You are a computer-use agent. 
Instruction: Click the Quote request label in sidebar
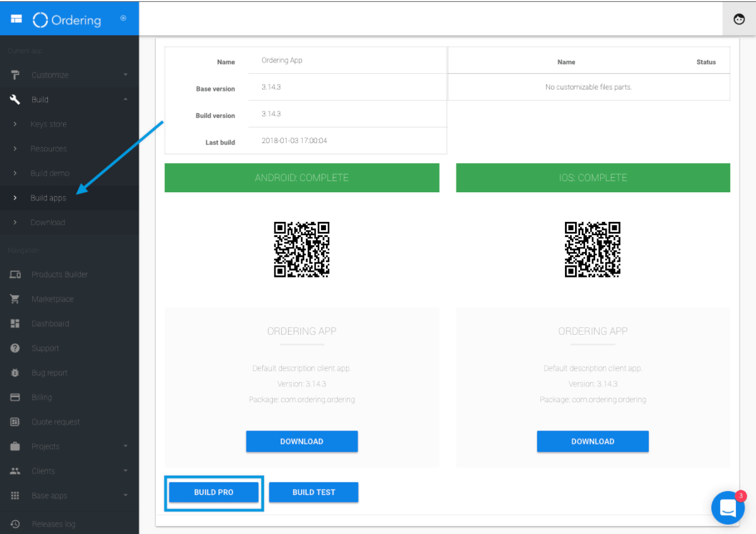tap(55, 422)
